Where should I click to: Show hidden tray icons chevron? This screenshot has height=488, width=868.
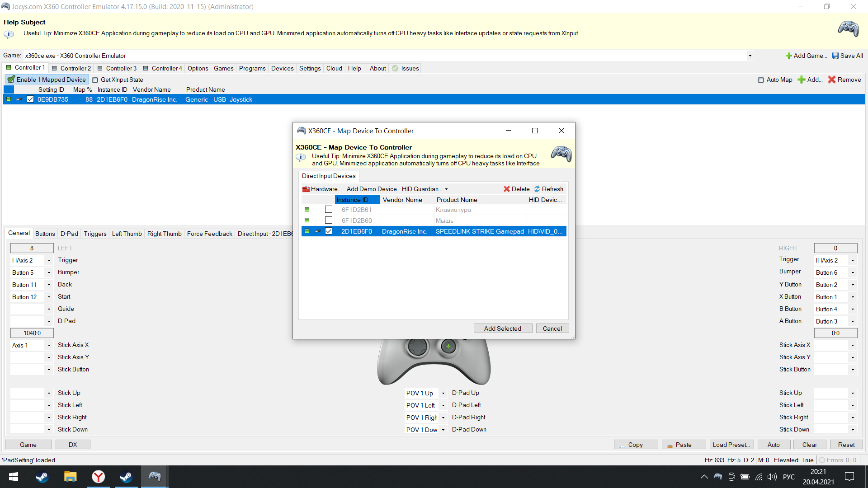[x=704, y=477]
